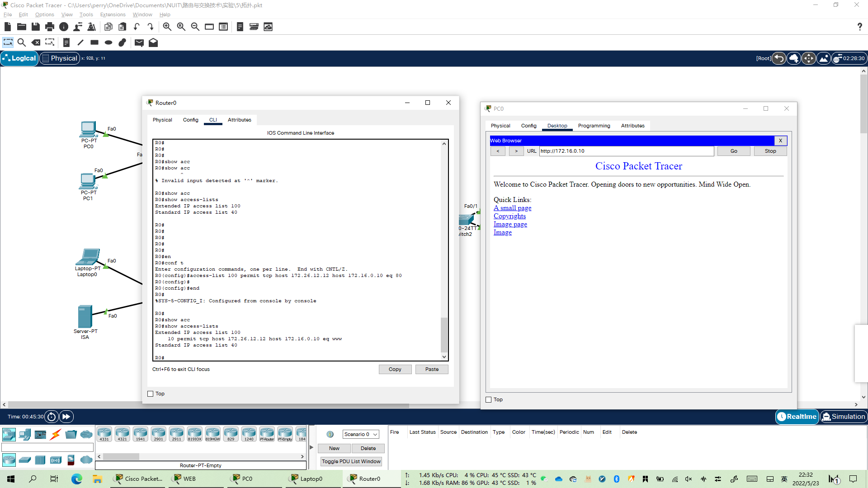Click the Undo arrow icon
The image size is (868, 488).
(137, 27)
